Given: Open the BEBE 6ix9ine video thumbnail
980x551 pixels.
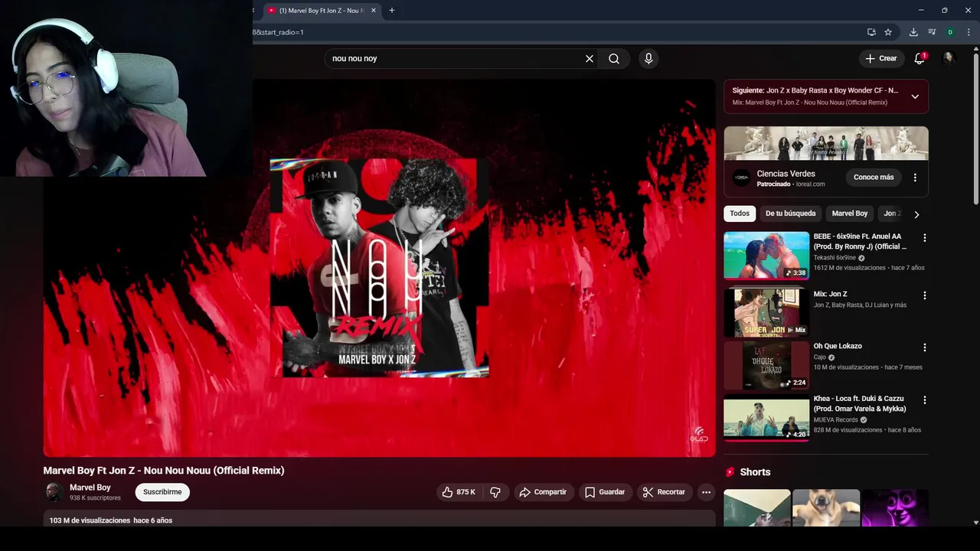Looking at the screenshot, I should tap(766, 256).
